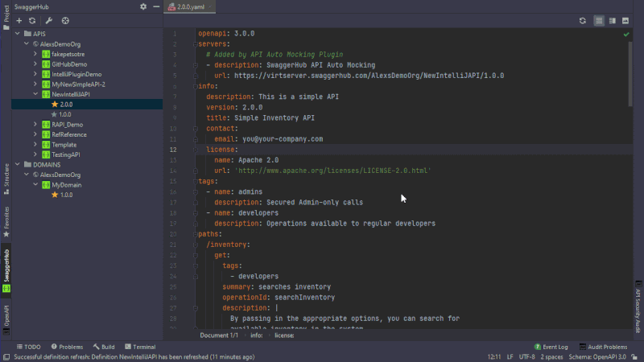Switch to editor-only view mode
Image resolution: width=644 pixels, height=362 pixels.
click(599, 21)
